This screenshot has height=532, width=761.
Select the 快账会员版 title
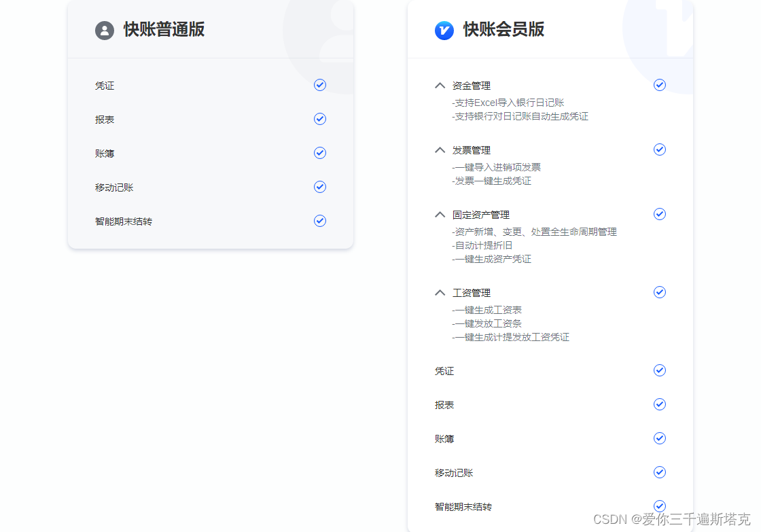tap(503, 30)
